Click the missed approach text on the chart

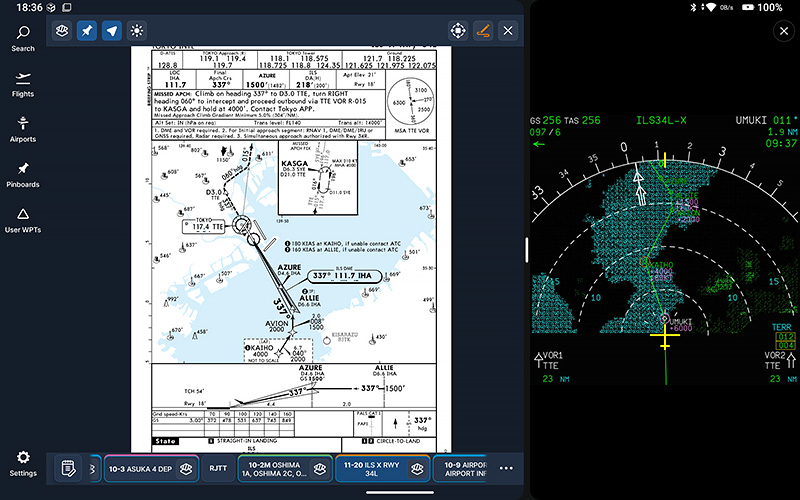point(260,105)
